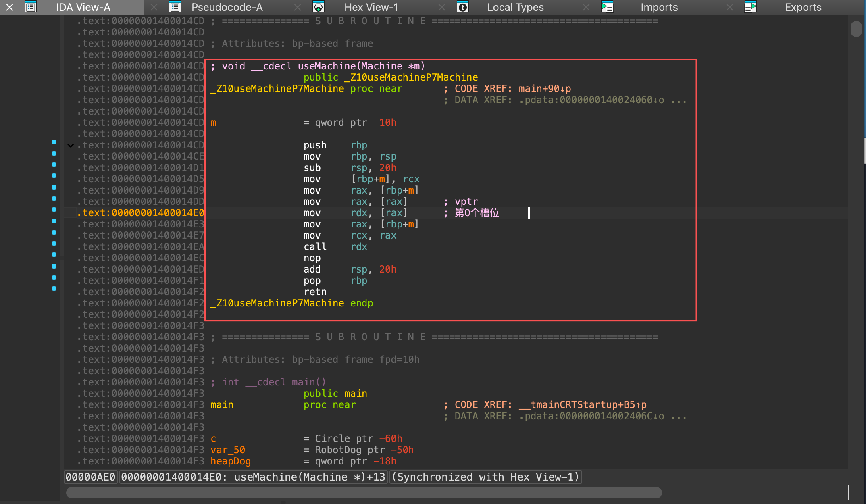This screenshot has height=504, width=866.
Task: Click the heapDog stack variable
Action: pyautogui.click(x=304, y=461)
